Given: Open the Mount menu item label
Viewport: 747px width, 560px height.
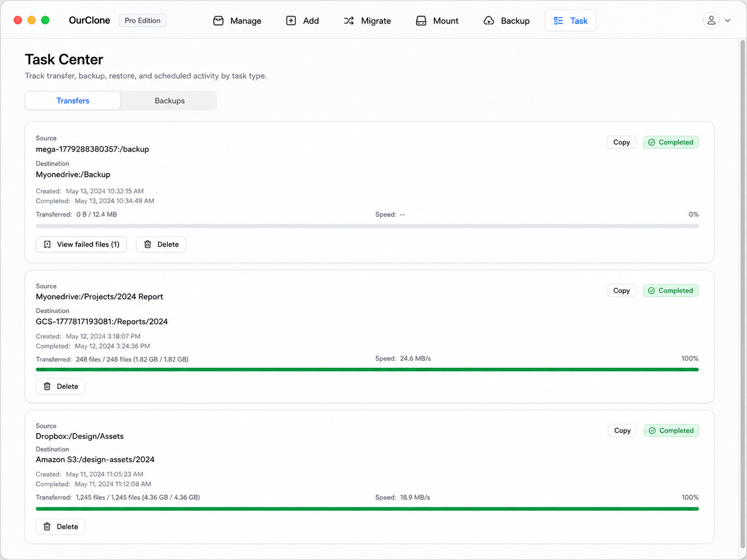Looking at the screenshot, I should tap(446, 21).
